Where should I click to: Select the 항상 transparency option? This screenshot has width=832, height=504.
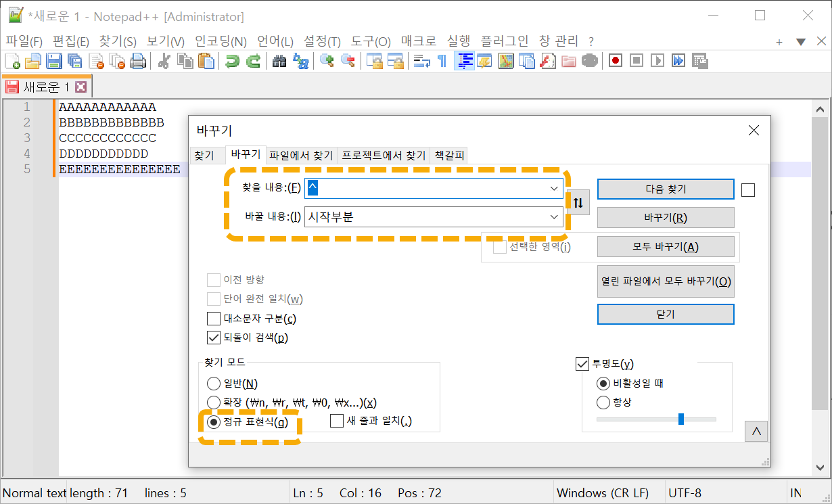click(x=603, y=402)
